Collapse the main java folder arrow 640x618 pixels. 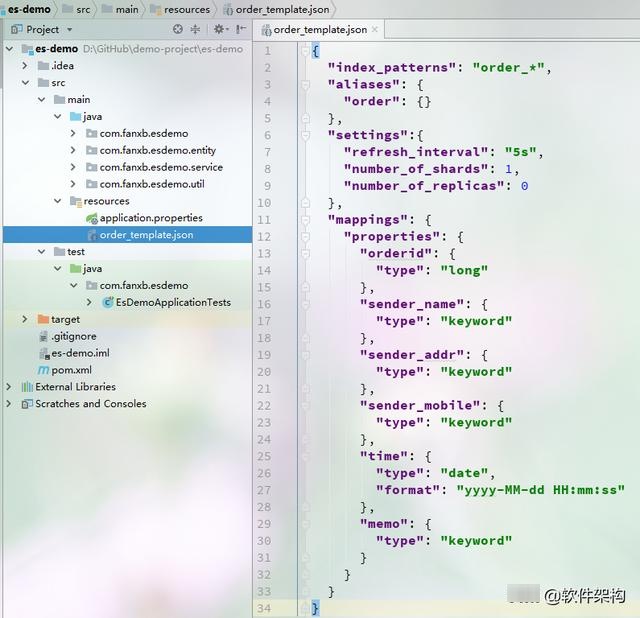coord(58,117)
